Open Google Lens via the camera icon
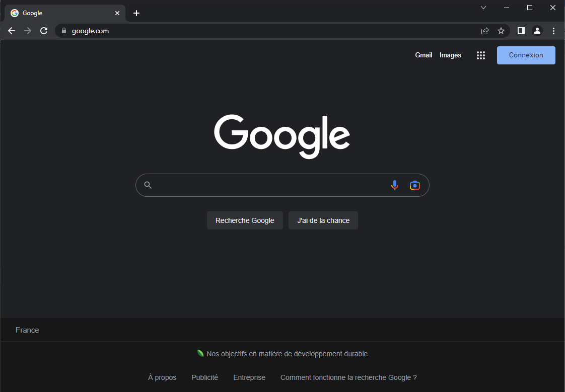 (x=414, y=185)
